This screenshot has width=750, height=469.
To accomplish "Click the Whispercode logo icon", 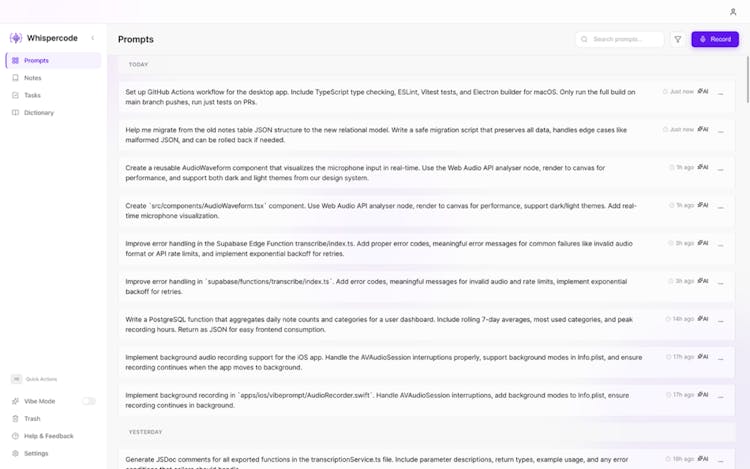I will 16,38.
